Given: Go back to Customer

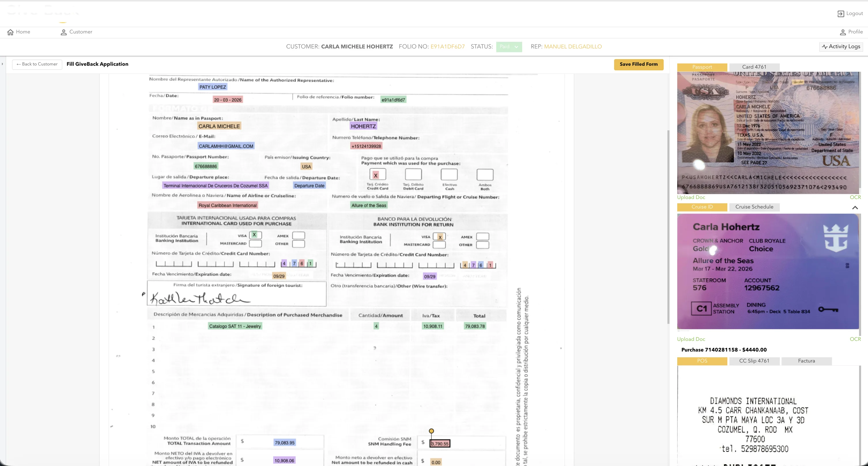Looking at the screenshot, I should [x=37, y=64].
